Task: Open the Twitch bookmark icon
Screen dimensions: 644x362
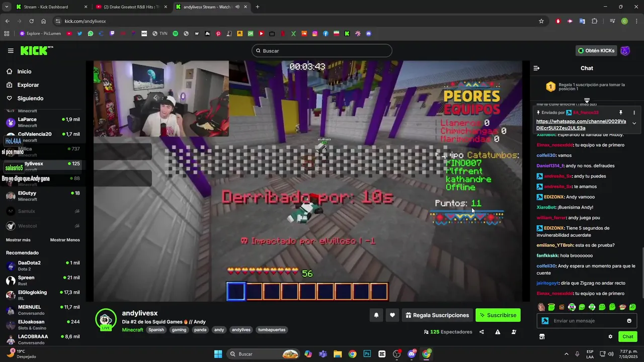Action: coord(112,34)
